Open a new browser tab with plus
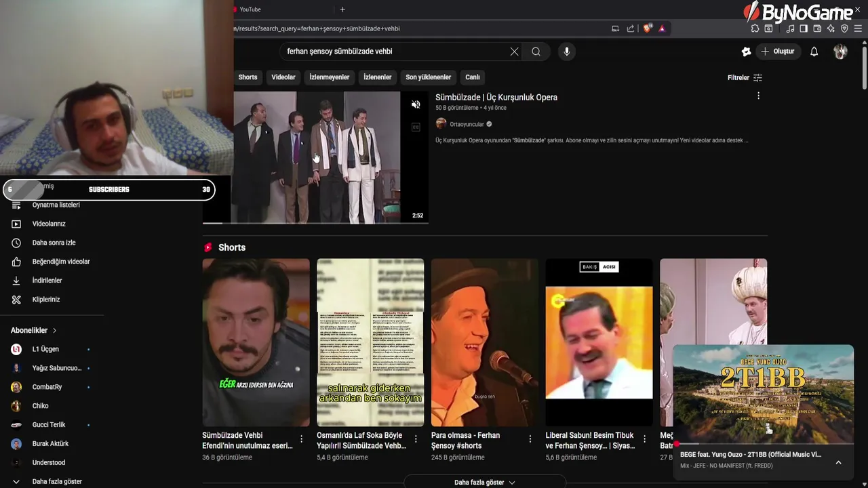This screenshot has width=868, height=488. click(x=342, y=9)
